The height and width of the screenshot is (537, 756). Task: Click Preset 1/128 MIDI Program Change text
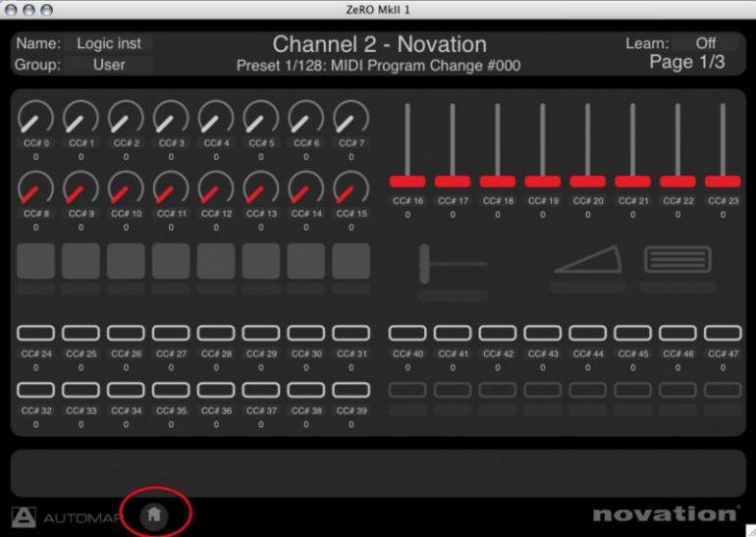(378, 66)
